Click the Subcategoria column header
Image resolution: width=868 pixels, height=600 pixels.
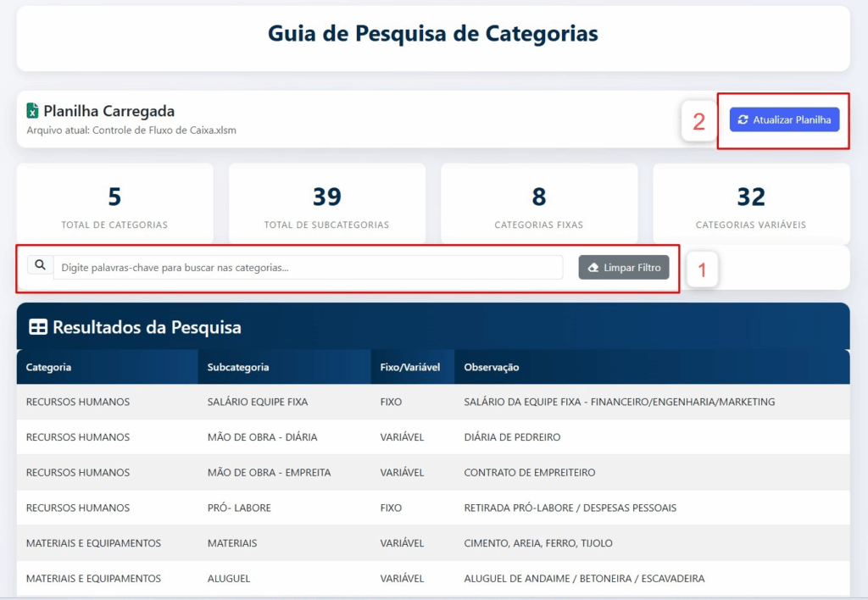(x=238, y=367)
